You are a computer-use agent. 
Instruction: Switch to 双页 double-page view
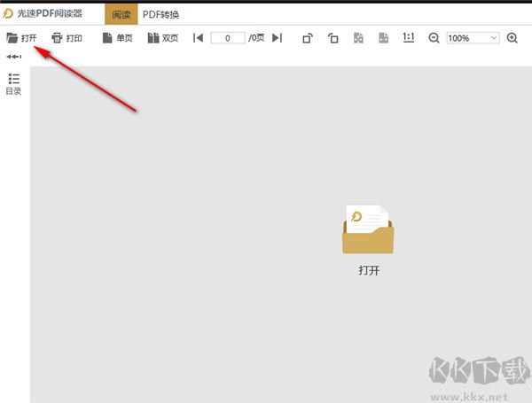tap(163, 37)
